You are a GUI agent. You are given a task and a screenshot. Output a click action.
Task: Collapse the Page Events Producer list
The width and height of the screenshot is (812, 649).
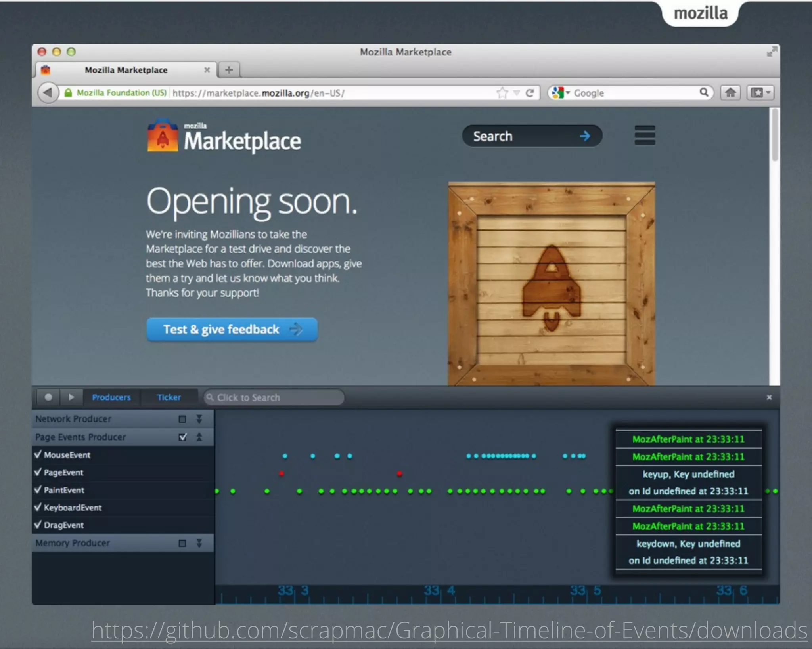click(x=199, y=437)
